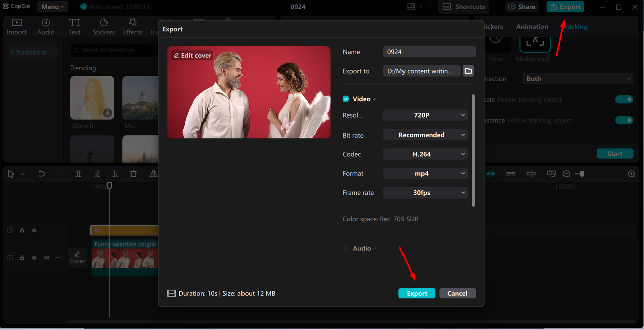Select the pointer selection tool in timeline toolbar
This screenshot has height=330, width=644.
point(11,174)
